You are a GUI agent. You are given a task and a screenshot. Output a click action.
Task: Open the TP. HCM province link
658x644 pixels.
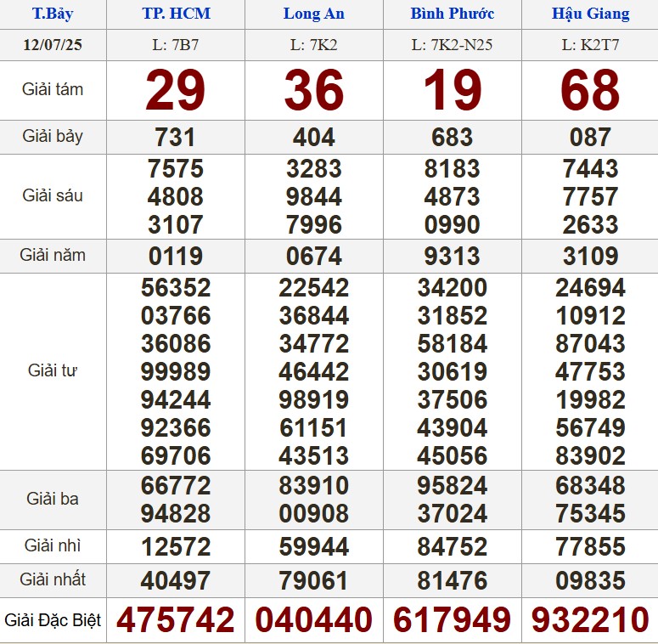(x=175, y=14)
